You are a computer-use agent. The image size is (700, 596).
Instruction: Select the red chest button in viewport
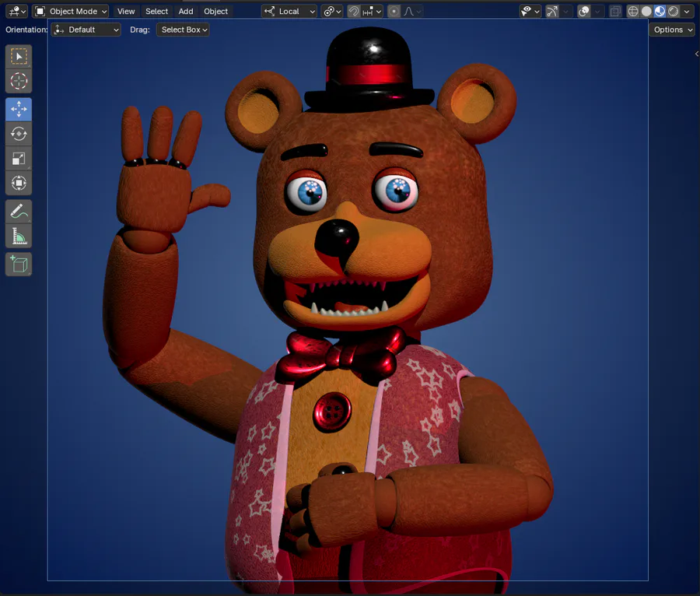331,412
